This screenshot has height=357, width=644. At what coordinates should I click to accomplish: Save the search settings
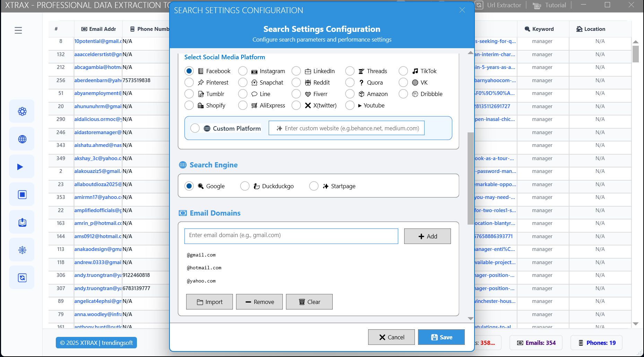point(441,337)
